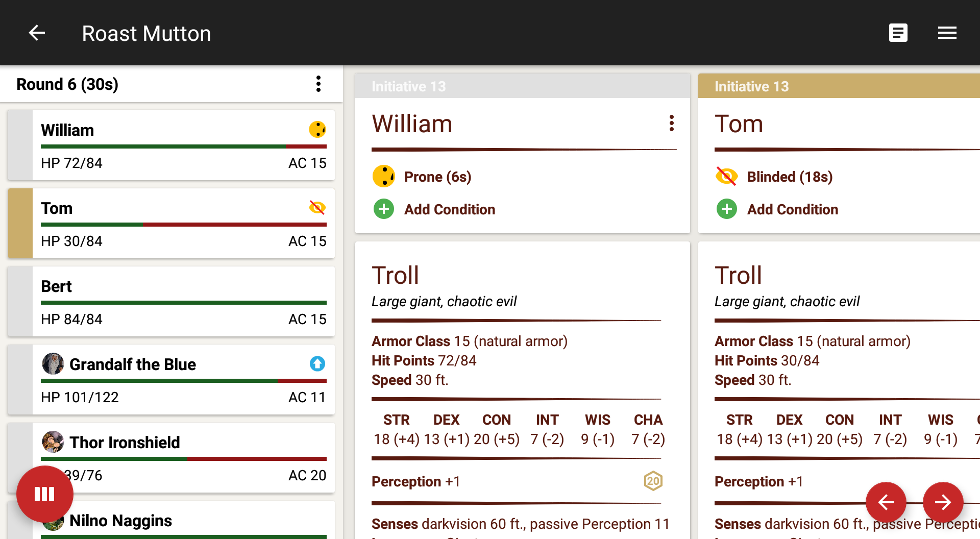
Task: Select the Blinded (18s) condition text
Action: [x=790, y=177]
